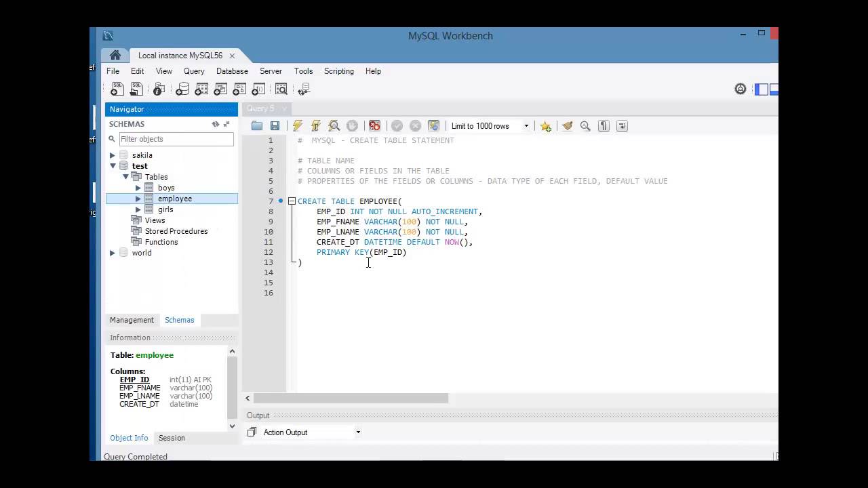Beautify the query with the broom icon
868x488 pixels.
567,126
